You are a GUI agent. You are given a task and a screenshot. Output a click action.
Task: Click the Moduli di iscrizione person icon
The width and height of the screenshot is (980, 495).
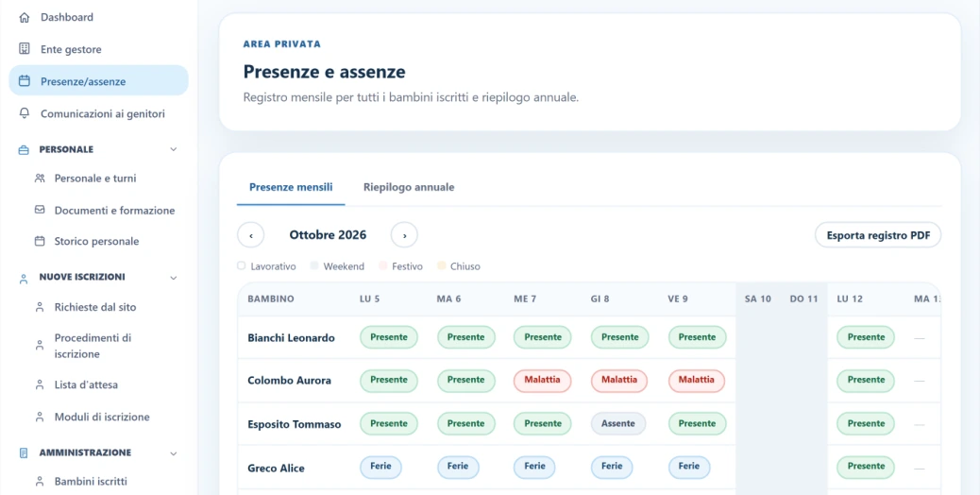pos(40,417)
